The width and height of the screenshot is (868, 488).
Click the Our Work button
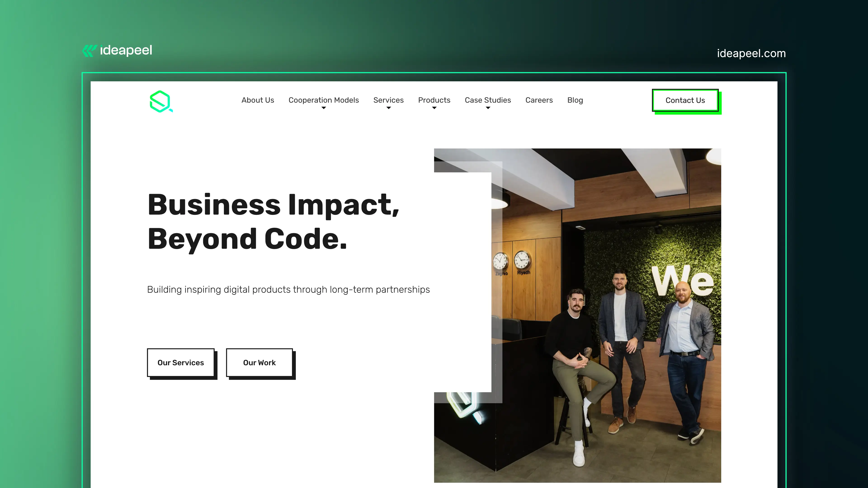click(259, 362)
